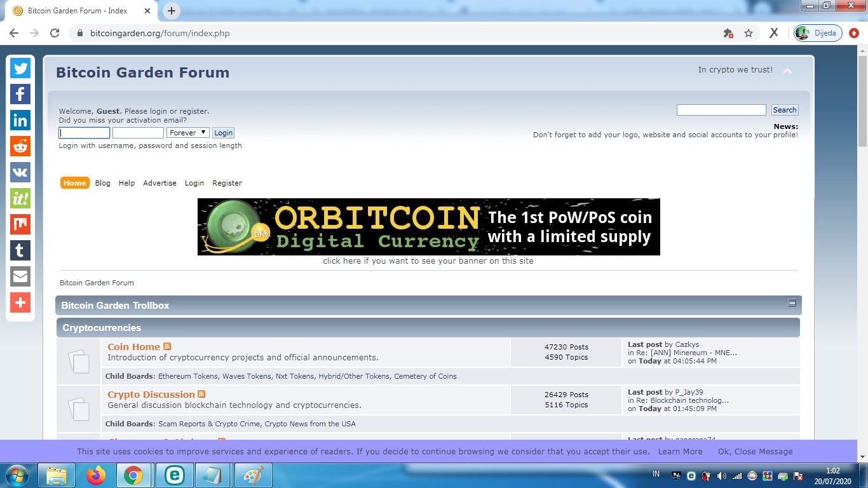868x488 pixels.
Task: Click the volume speaker in system tray
Action: pyautogui.click(x=721, y=476)
